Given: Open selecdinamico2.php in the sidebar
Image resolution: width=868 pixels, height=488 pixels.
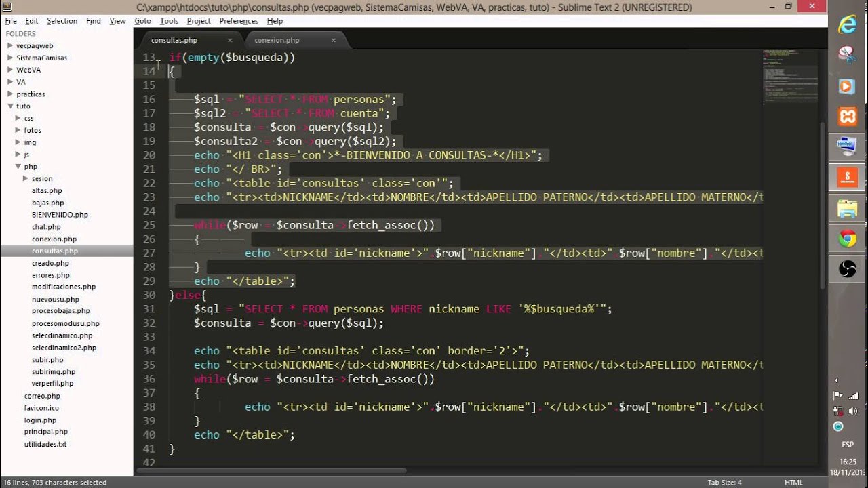Looking at the screenshot, I should point(64,348).
